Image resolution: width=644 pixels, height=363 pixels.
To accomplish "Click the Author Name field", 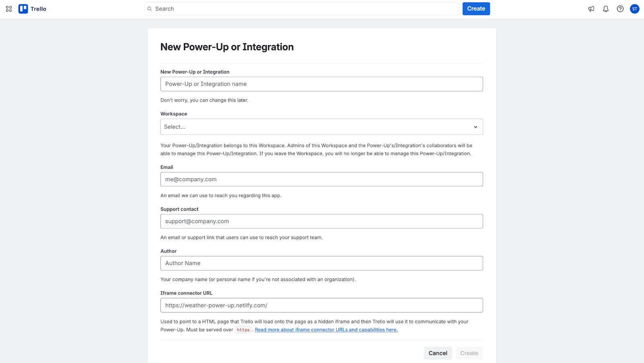I will pos(321,263).
